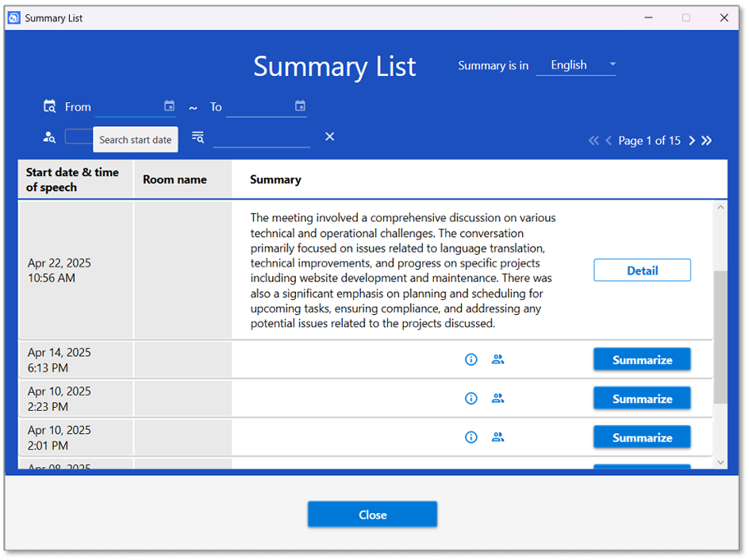The width and height of the screenshot is (749, 560).
Task: Click the keyword search text field
Action: pos(261,138)
